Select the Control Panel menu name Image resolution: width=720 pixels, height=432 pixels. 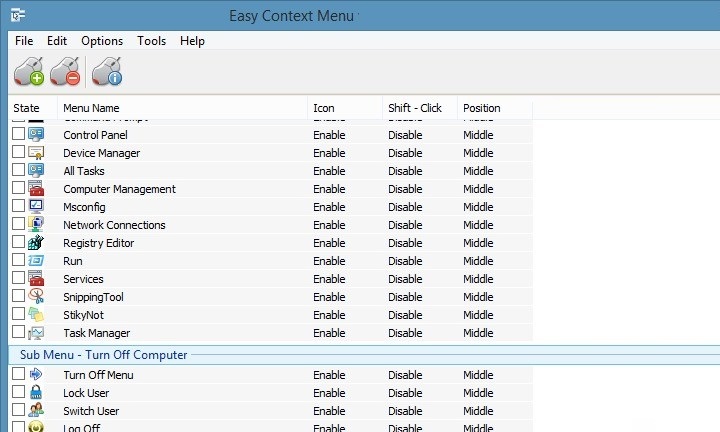click(96, 135)
